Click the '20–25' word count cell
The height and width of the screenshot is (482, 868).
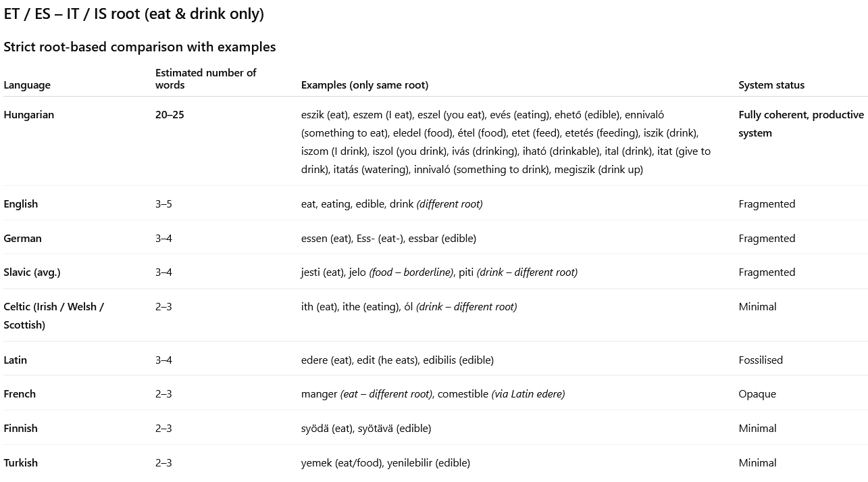pyautogui.click(x=170, y=115)
